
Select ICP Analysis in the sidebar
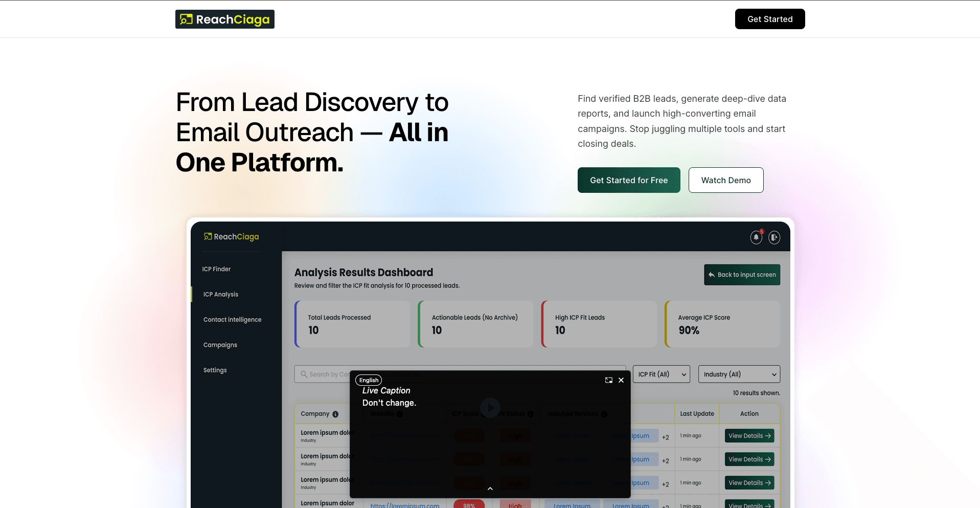[x=221, y=294]
